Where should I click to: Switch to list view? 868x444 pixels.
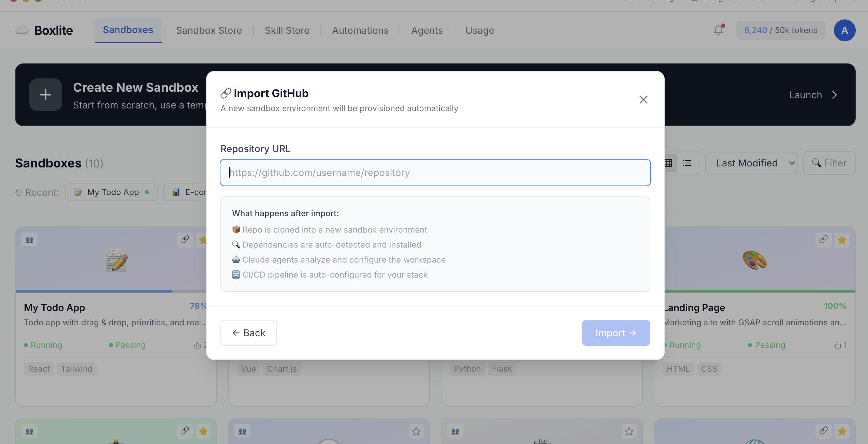click(x=687, y=163)
